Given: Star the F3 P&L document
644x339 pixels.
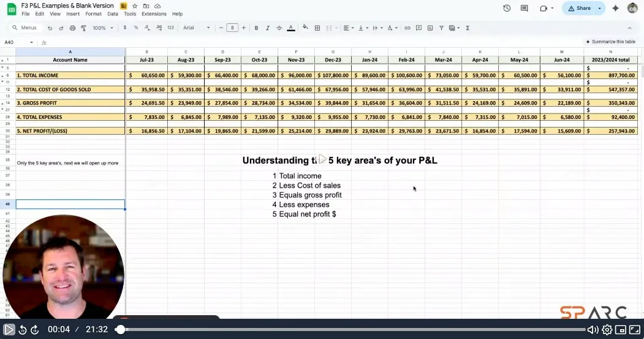Looking at the screenshot, I should pyautogui.click(x=135, y=6).
